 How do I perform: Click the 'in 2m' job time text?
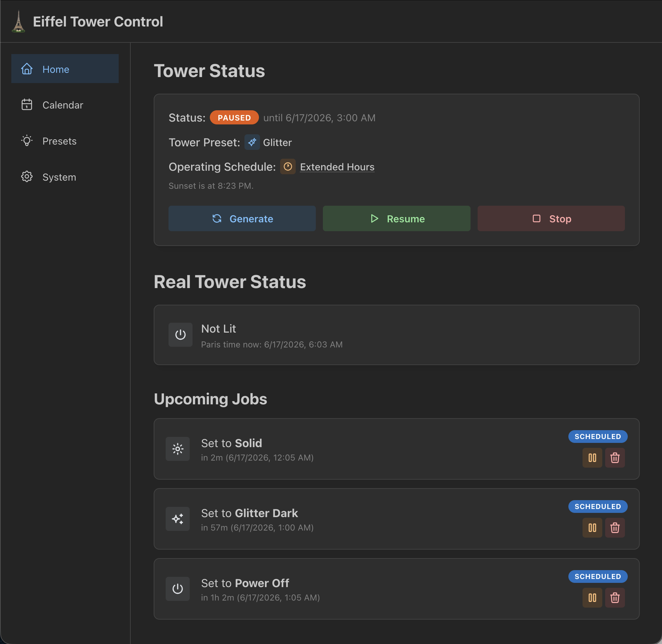[x=257, y=458]
